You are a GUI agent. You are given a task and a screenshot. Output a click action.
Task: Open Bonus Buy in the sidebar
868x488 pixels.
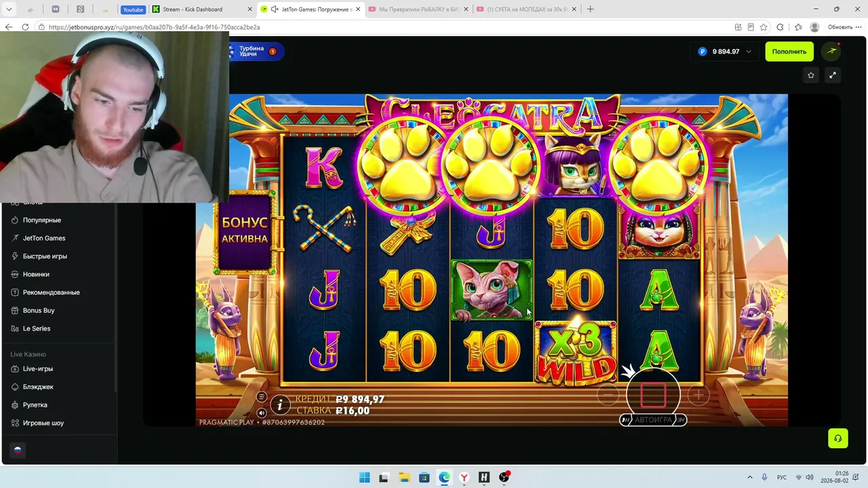39,310
